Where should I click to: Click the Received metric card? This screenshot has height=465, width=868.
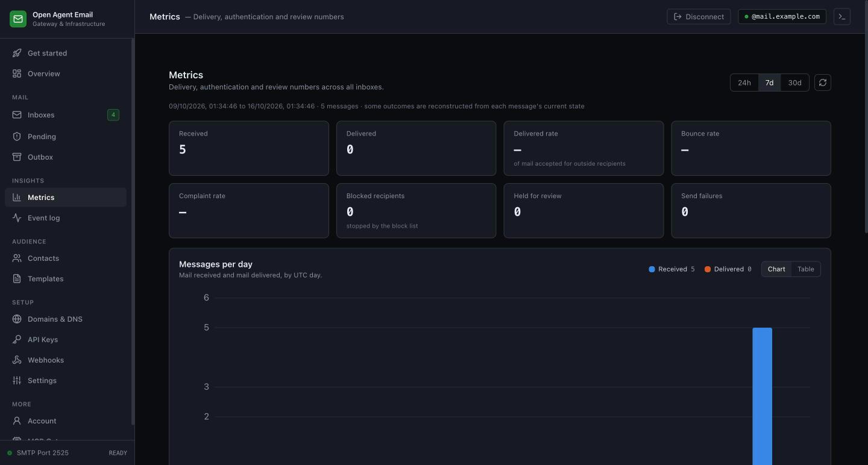[x=249, y=148]
